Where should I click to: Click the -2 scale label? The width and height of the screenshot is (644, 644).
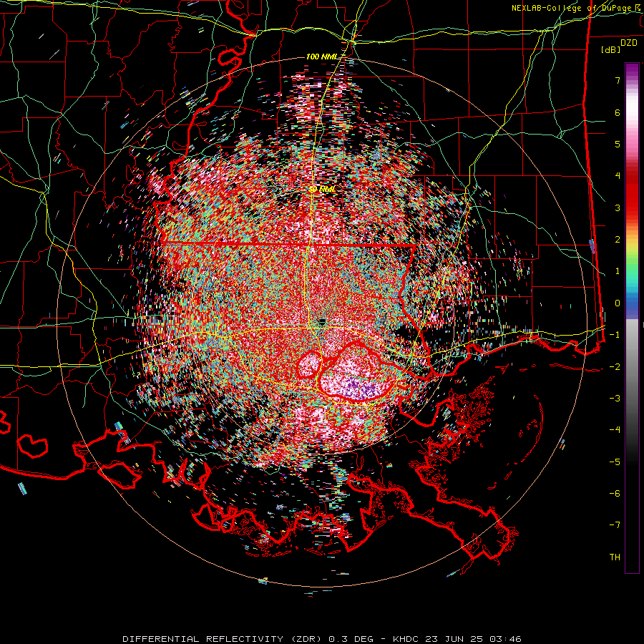point(615,367)
